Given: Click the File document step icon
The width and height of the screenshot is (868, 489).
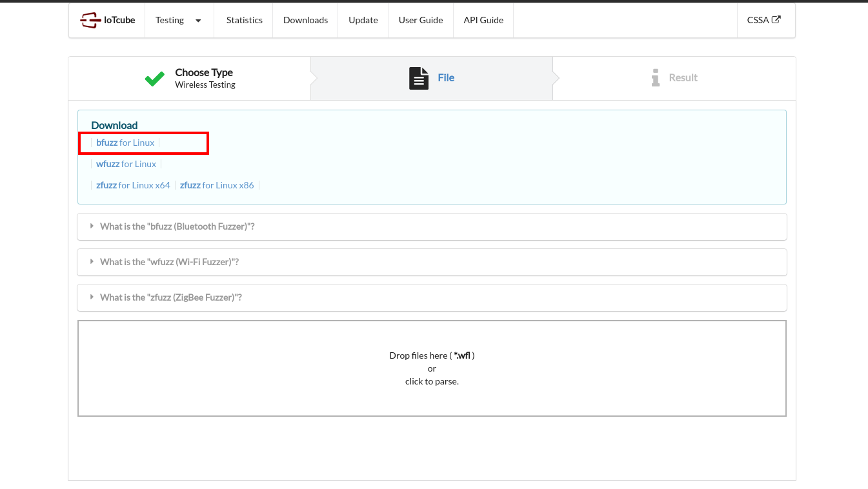Looking at the screenshot, I should click(419, 78).
